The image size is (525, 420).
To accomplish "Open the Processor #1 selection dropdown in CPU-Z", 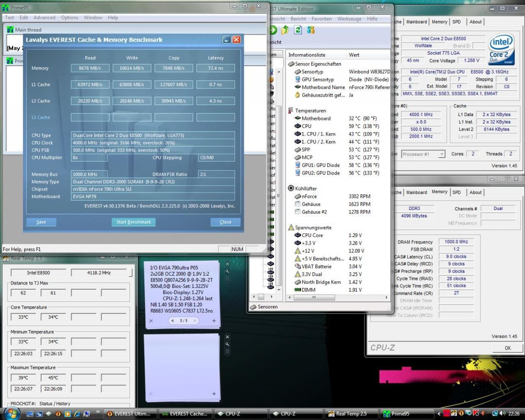I will click(x=442, y=154).
